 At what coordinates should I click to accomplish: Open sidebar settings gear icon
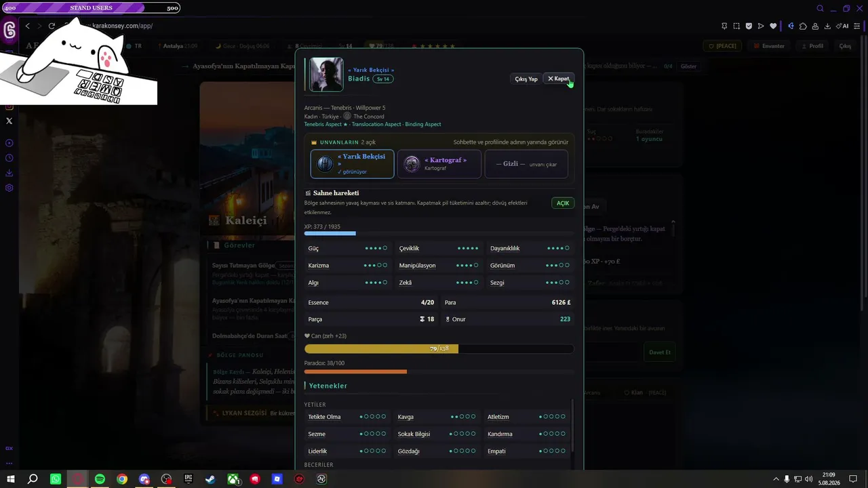[9, 188]
